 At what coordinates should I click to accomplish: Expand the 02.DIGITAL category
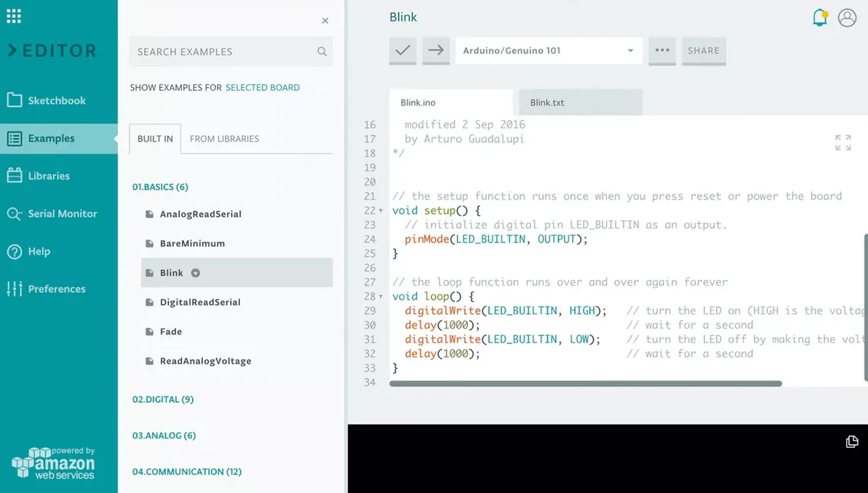(163, 399)
